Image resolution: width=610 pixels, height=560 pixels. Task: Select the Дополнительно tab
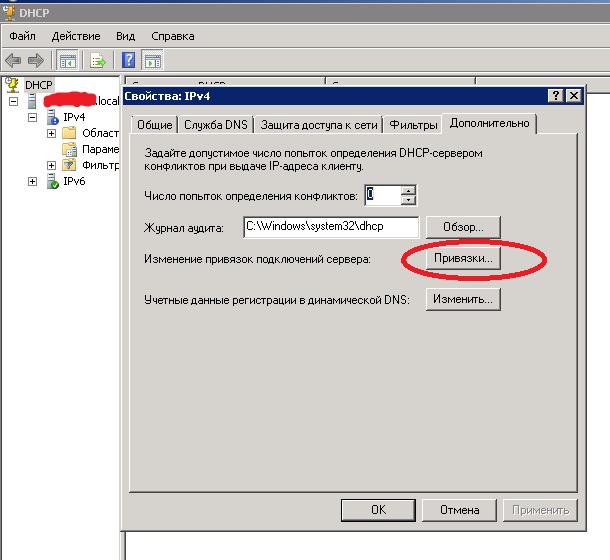pyautogui.click(x=489, y=123)
